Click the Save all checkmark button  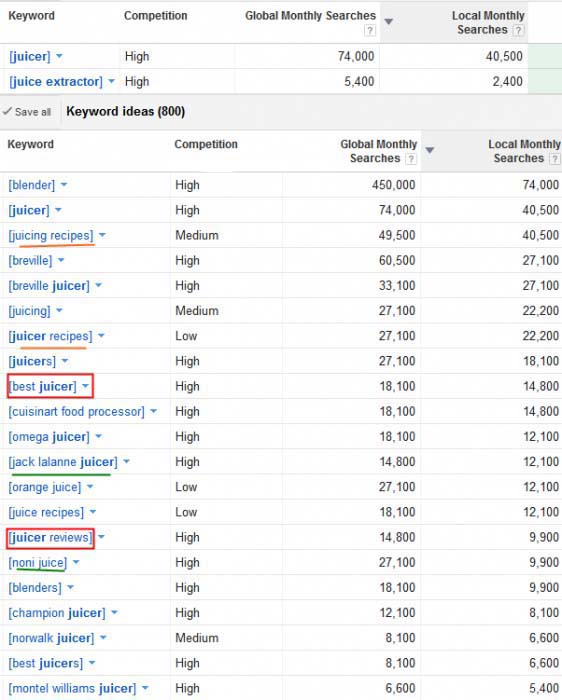point(27,112)
